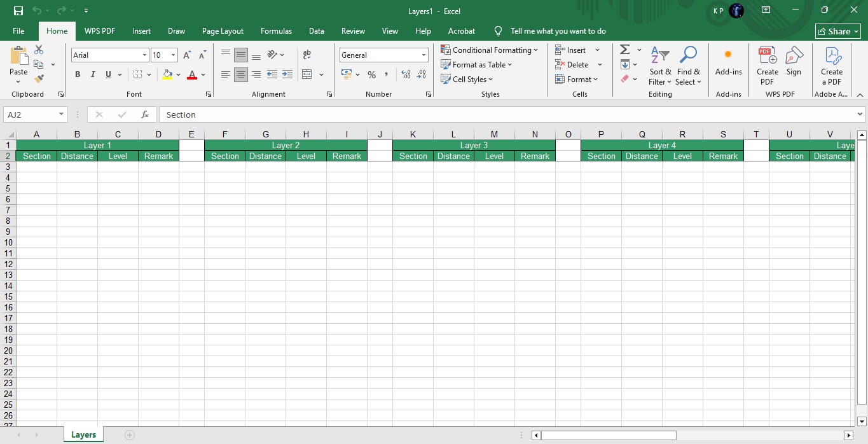Apply Percent Style format
868x444 pixels.
(371, 74)
